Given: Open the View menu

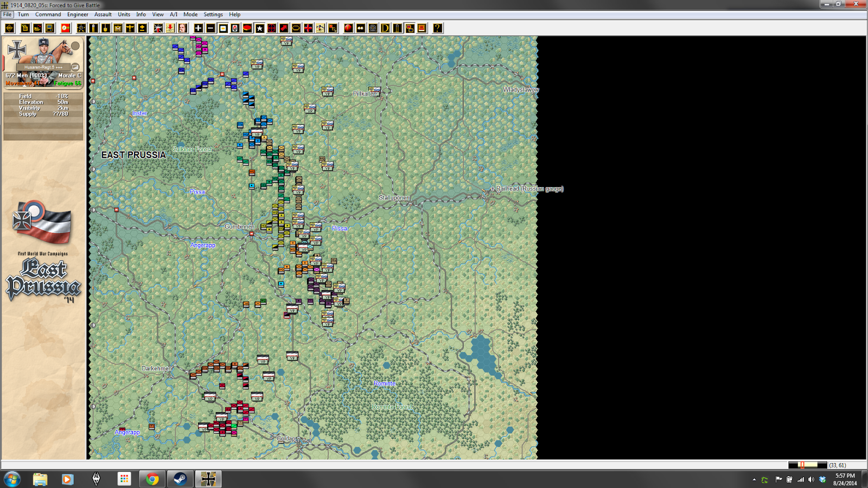Looking at the screenshot, I should click(158, 15).
